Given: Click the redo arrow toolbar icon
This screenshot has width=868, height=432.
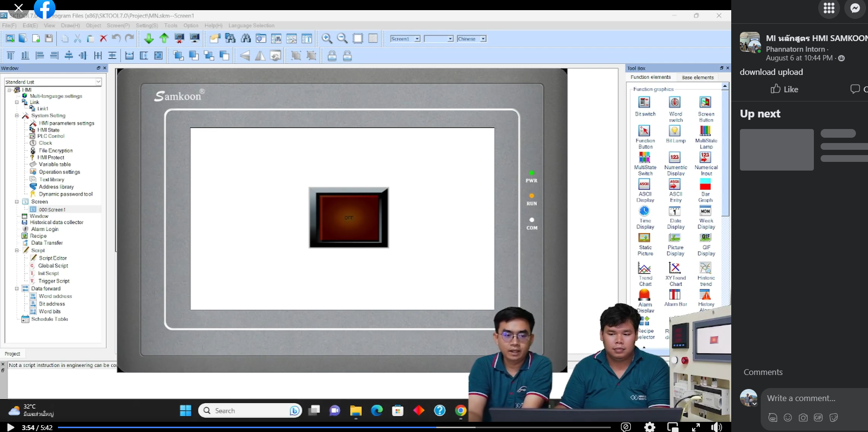Looking at the screenshot, I should point(130,39).
